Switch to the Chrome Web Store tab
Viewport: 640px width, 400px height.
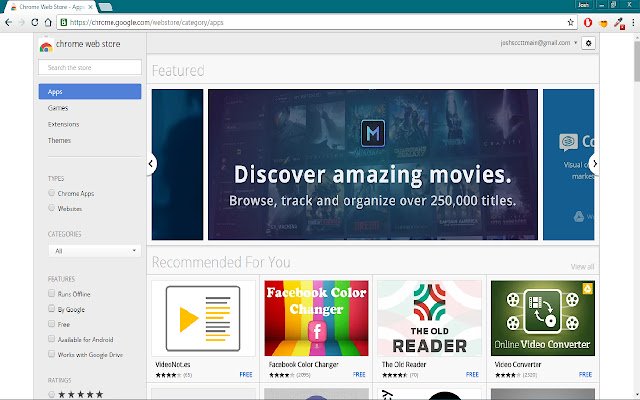click(x=51, y=7)
